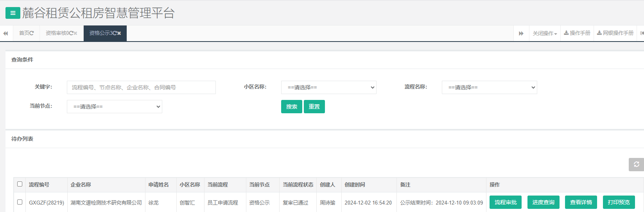Download the 网银操作手册 manual
The image size is (644, 212).
click(615, 33)
